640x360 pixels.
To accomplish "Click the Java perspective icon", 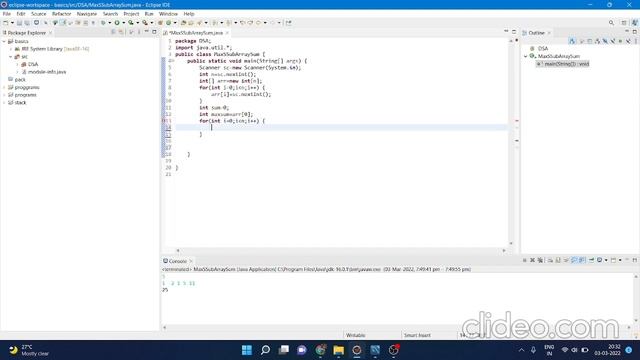I will tap(635, 23).
